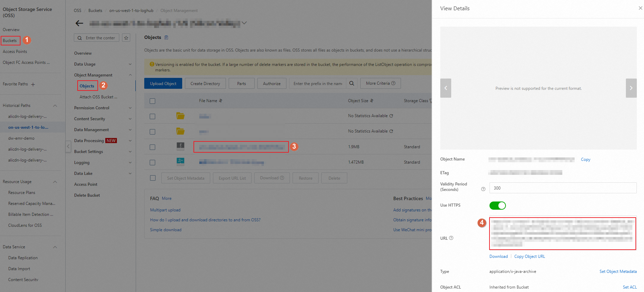
Task: Click the help icon on the Download button
Action: pyautogui.click(x=282, y=178)
